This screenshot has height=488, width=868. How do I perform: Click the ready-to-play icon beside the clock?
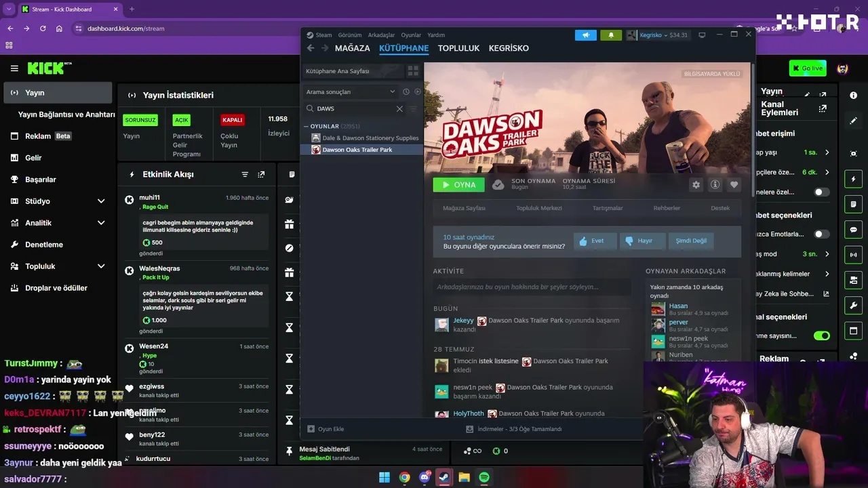pos(418,91)
